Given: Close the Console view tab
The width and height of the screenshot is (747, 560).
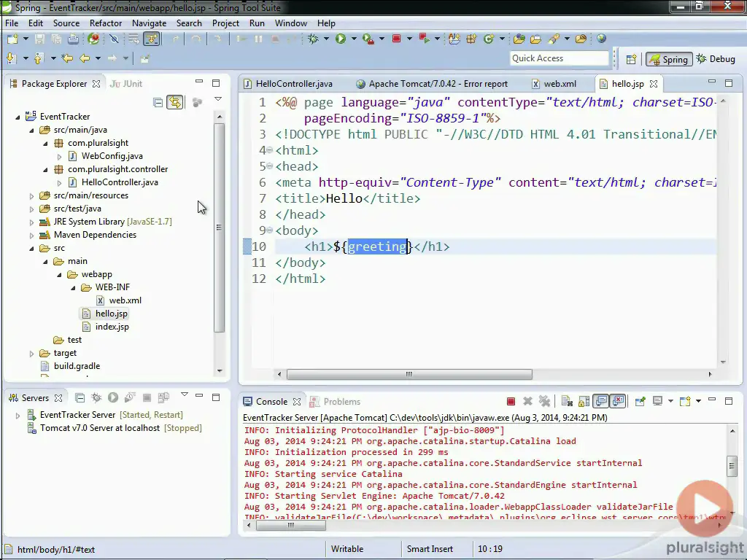Looking at the screenshot, I should pos(297,402).
